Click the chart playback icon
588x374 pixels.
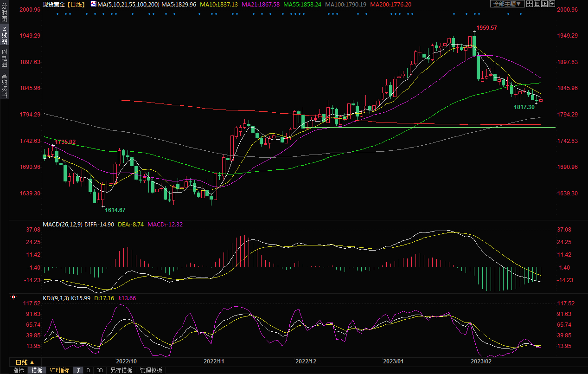click(x=544, y=4)
